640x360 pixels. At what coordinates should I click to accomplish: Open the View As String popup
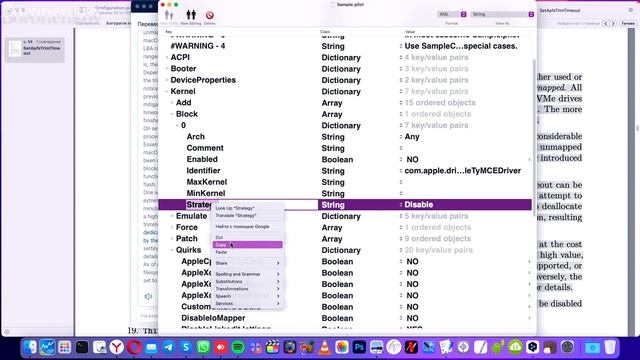(x=502, y=14)
